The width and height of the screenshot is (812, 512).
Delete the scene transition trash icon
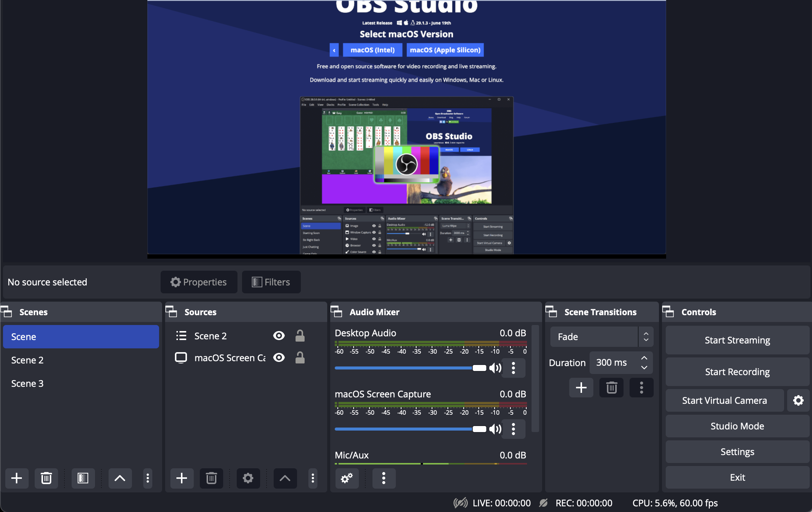[x=611, y=388]
